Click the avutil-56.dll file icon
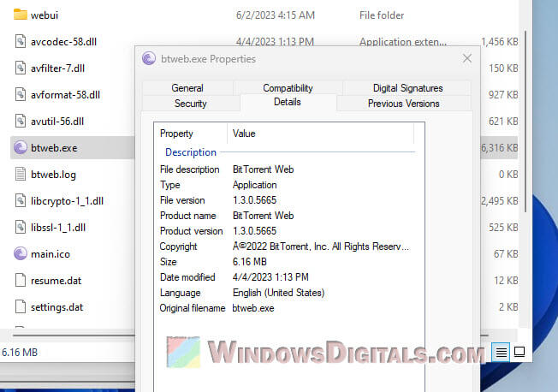The height and width of the screenshot is (392, 558). coord(21,121)
